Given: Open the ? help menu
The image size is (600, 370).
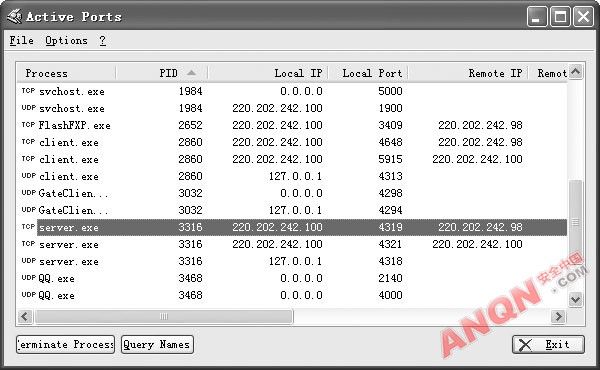Looking at the screenshot, I should 102,40.
